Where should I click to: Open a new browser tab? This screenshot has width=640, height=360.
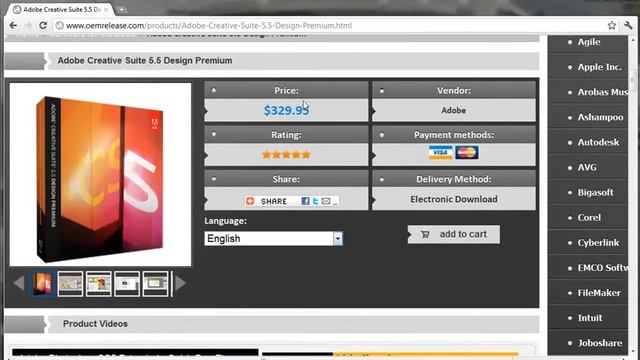pyautogui.click(x=121, y=9)
